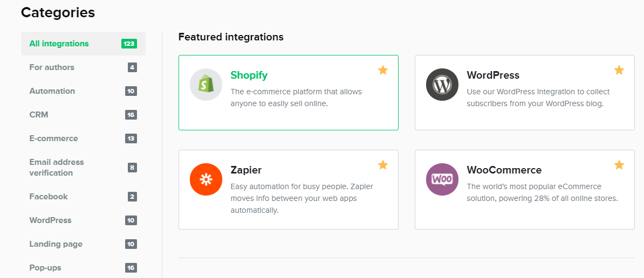Screen dimensions: 644x278
Task: Click the Zapier description text
Action: click(302, 198)
